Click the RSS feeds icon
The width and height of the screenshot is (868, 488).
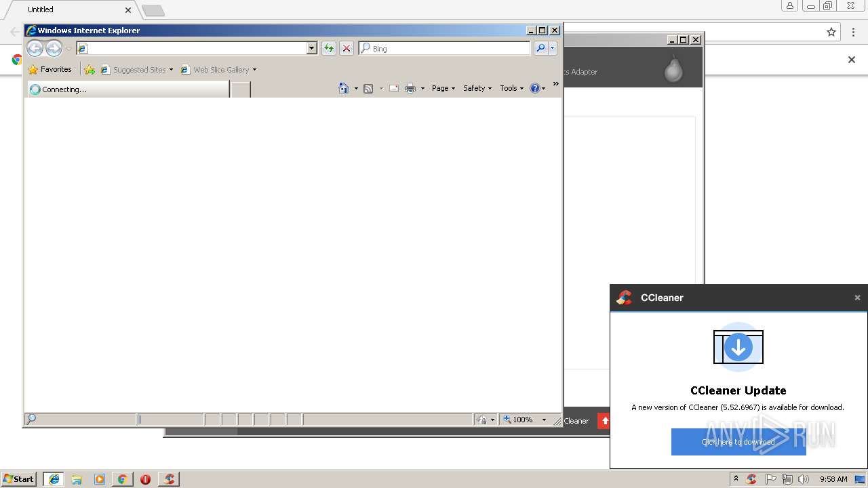[368, 88]
